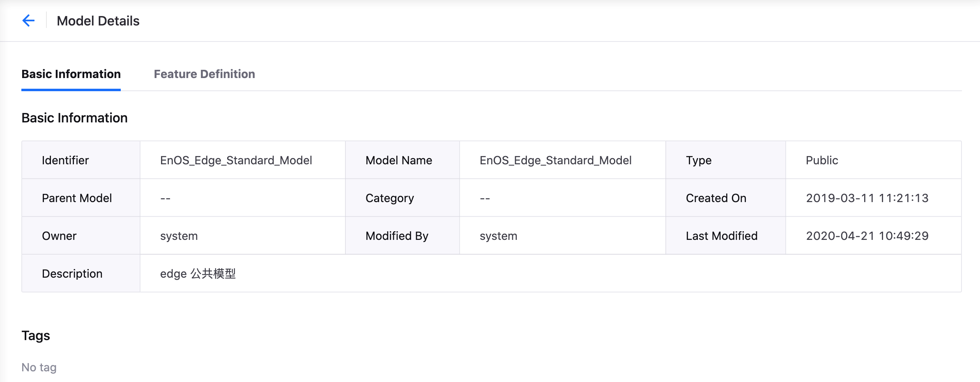This screenshot has height=382, width=980.
Task: Click the No tag placeholder text
Action: tap(39, 367)
